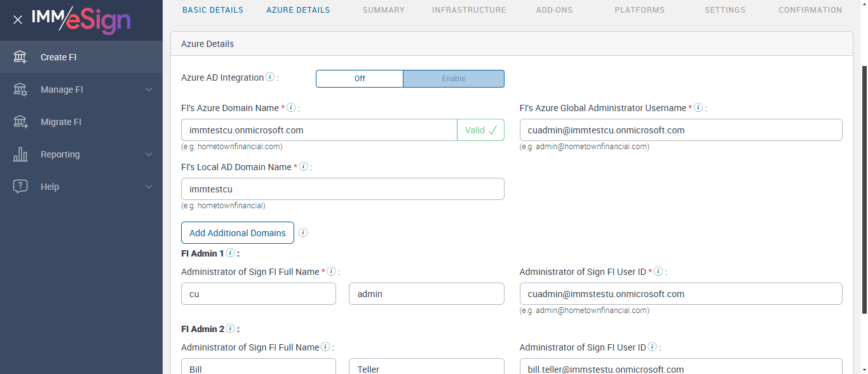Screen dimensions: 868x374
Task: Select Enable for Azure AD Integration
Action: click(454, 79)
